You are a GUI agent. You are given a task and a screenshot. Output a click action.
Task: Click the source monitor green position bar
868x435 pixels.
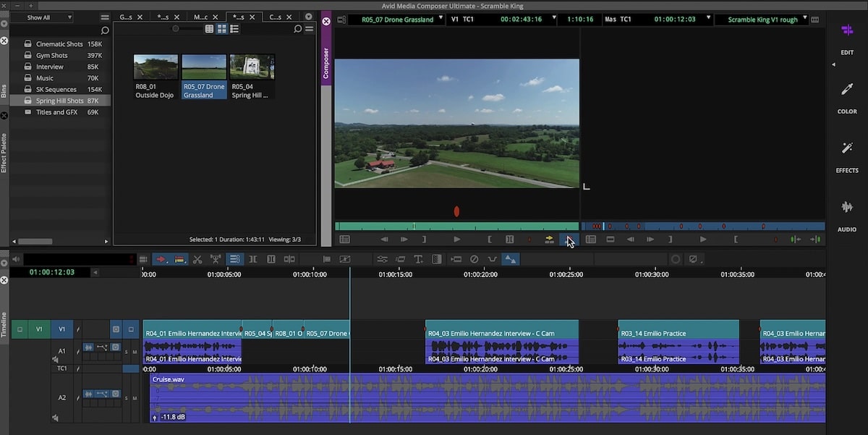click(456, 227)
